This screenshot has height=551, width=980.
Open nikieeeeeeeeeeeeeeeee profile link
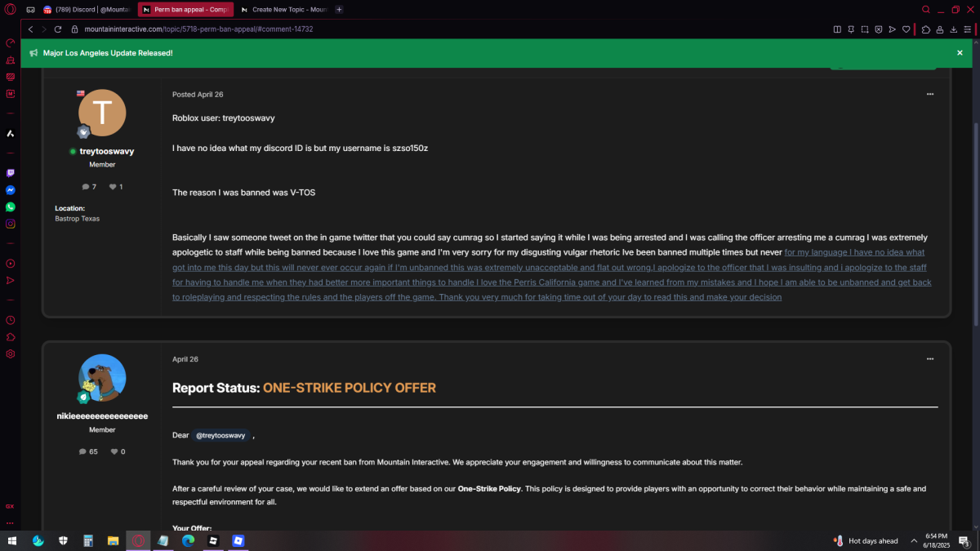click(102, 415)
